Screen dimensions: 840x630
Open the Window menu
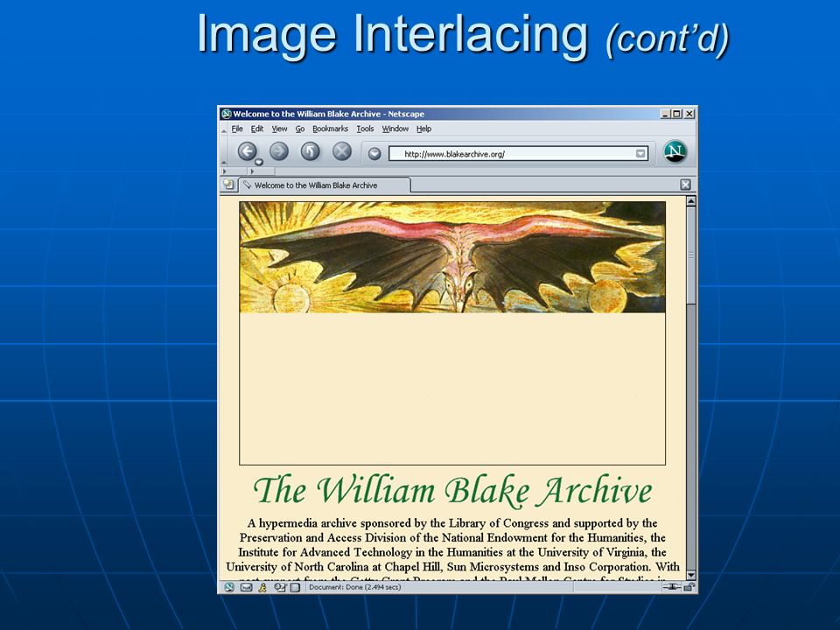[x=395, y=129]
